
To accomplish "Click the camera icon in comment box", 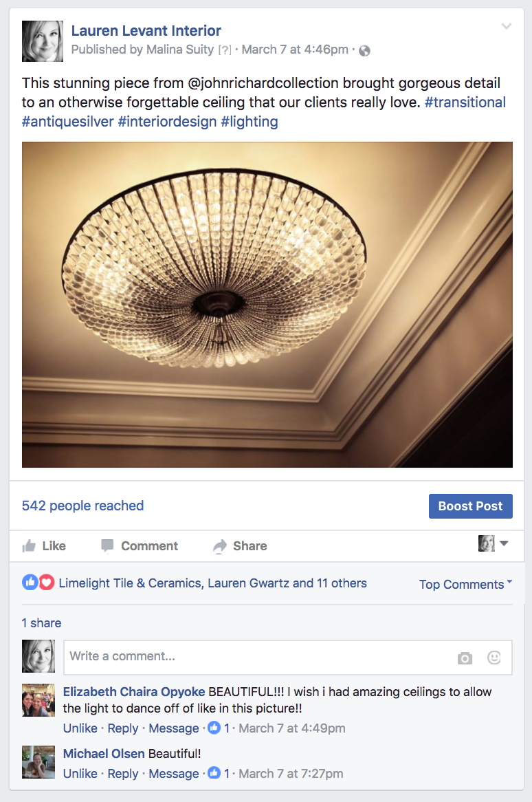I will pyautogui.click(x=465, y=658).
